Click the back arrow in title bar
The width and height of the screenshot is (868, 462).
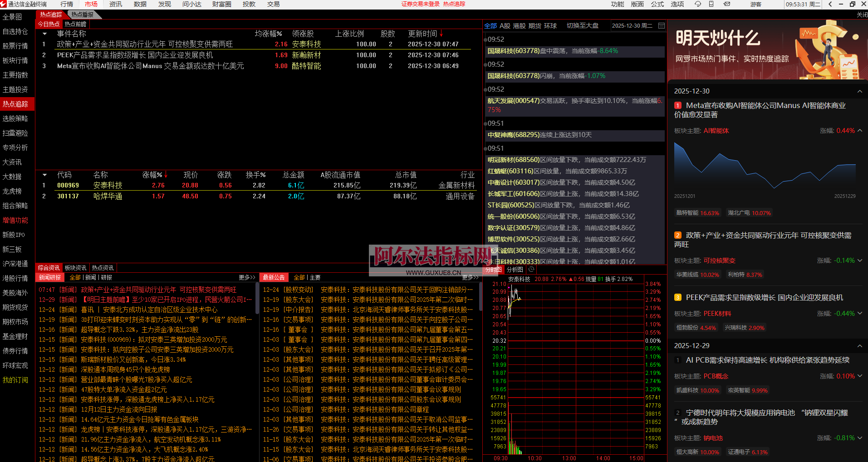[830, 4]
